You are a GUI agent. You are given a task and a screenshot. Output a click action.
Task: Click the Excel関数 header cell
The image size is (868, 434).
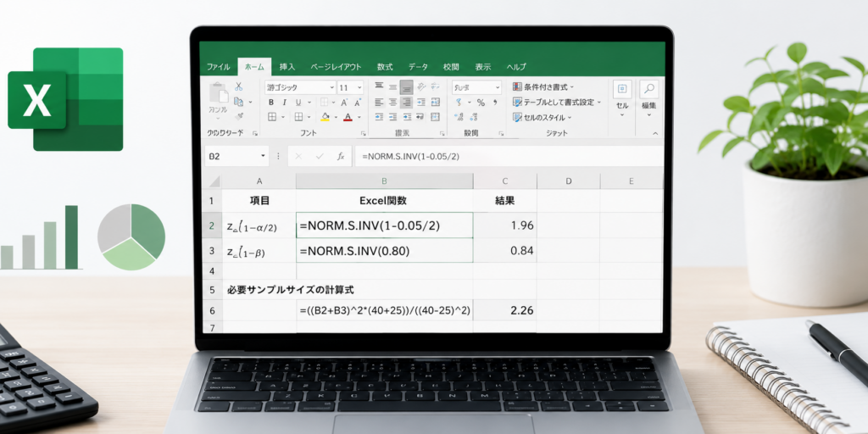coord(384,201)
